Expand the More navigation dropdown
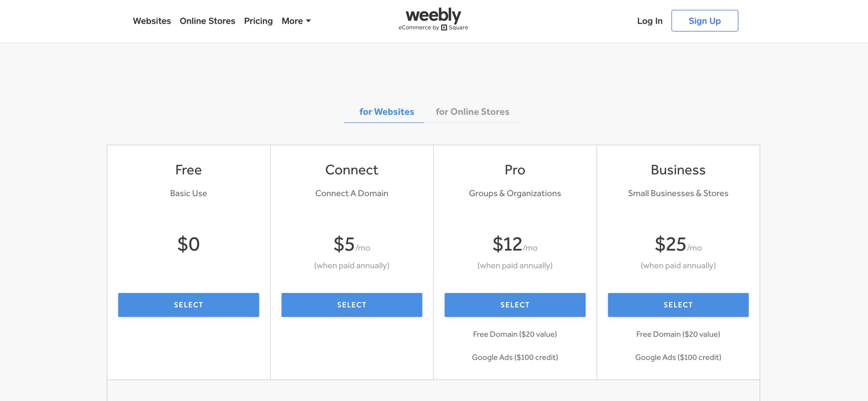The width and height of the screenshot is (868, 401). pos(296,20)
